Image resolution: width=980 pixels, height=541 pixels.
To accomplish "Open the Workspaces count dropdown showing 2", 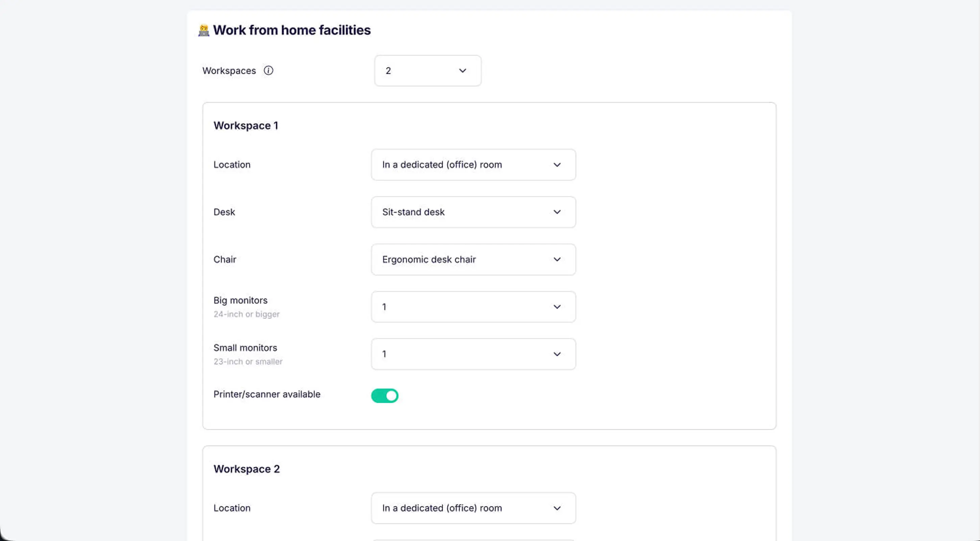I will point(427,71).
